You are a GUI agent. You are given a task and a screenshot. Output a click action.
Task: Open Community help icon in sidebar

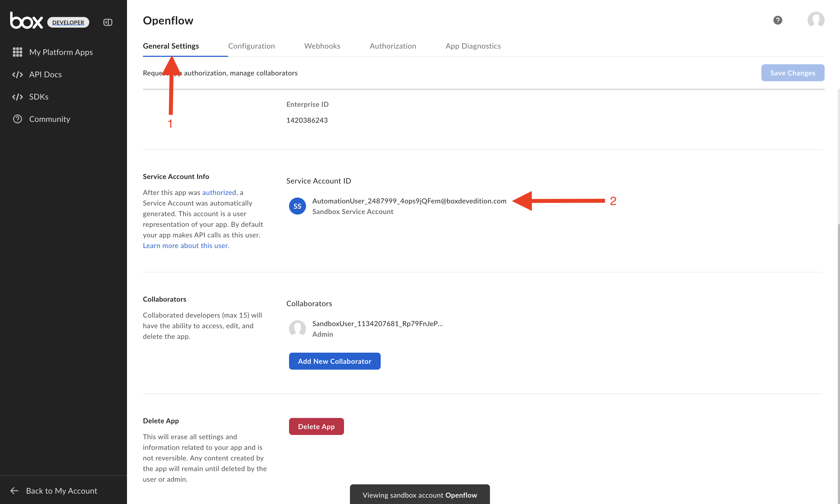tap(17, 119)
